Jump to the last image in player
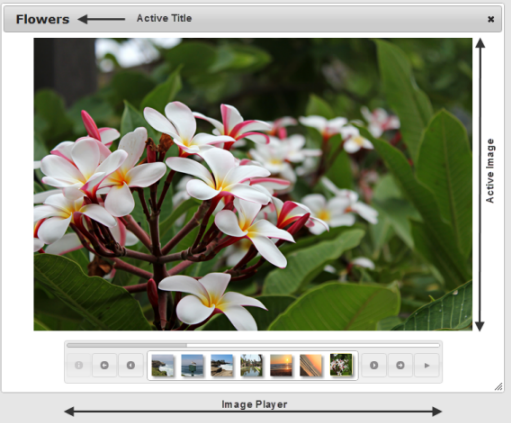Screen dimensions: 511x423 (x=400, y=365)
